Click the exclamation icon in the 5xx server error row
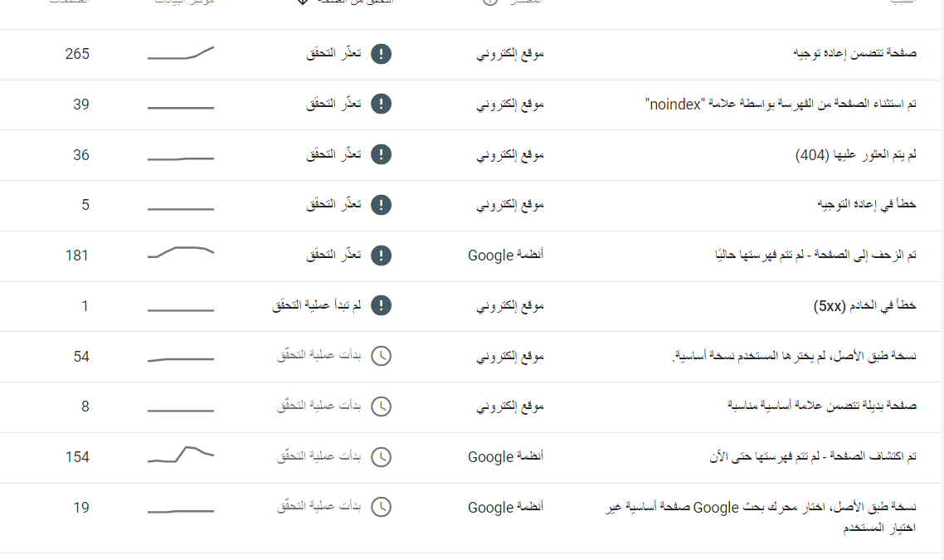 coord(381,306)
